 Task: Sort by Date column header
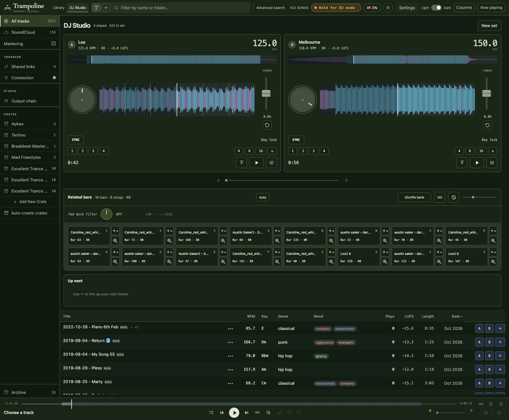tap(457, 316)
